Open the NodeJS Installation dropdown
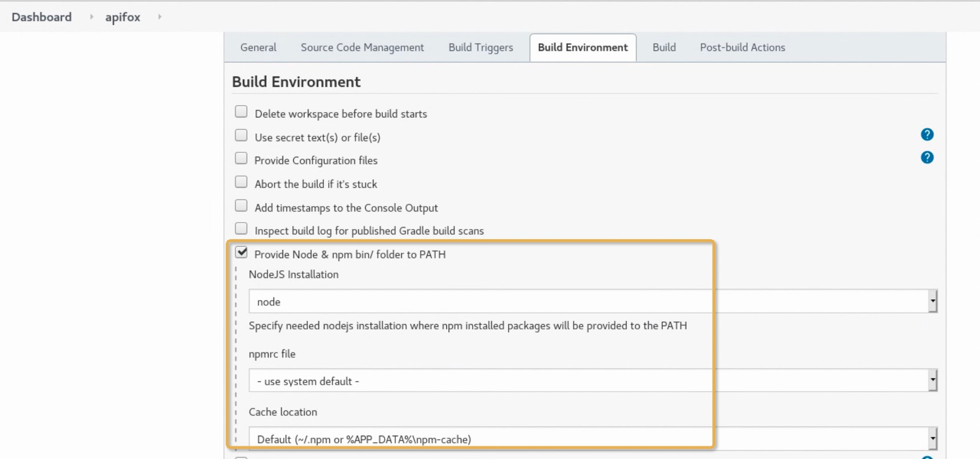 click(x=592, y=301)
